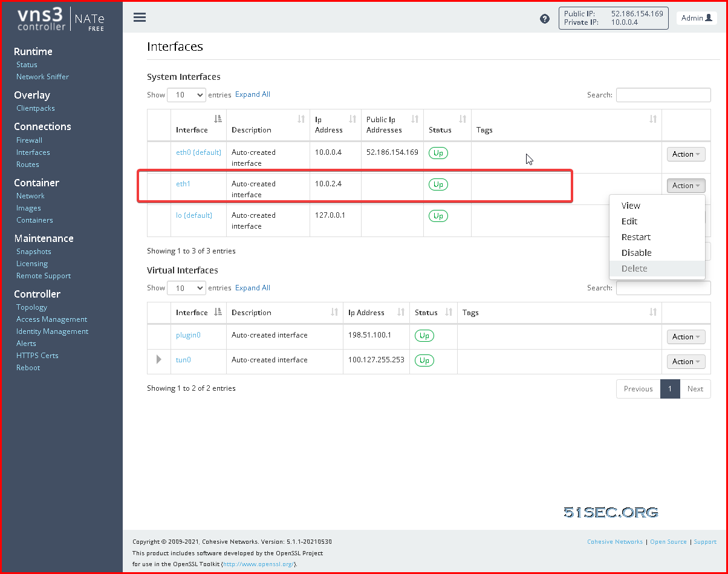Viewport: 728px width, 574px height.
Task: Open HTTPS Certs in sidebar
Action: (x=37, y=356)
